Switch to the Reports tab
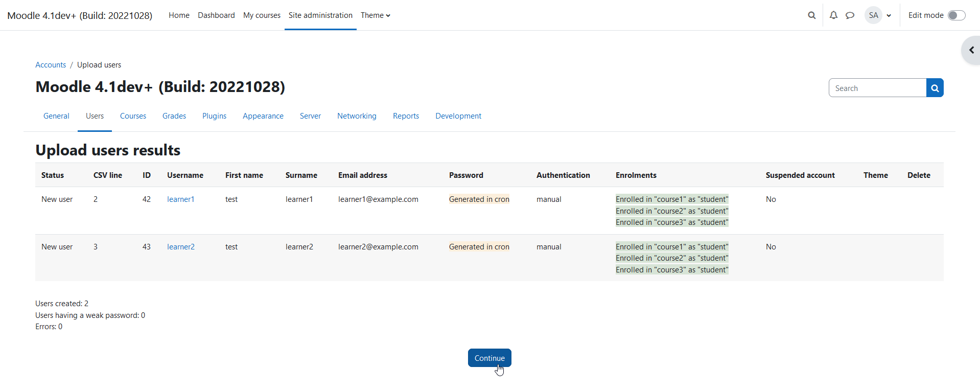 pos(406,116)
